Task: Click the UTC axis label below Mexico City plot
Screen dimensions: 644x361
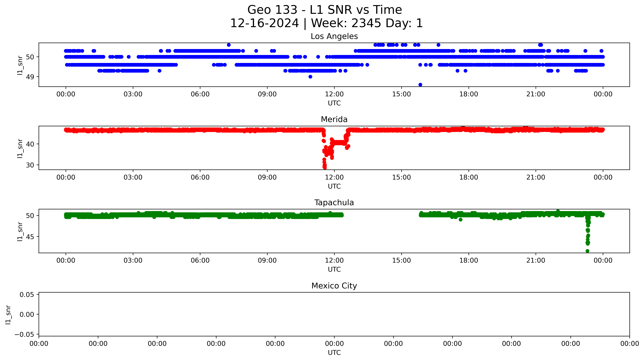Action: click(334, 353)
